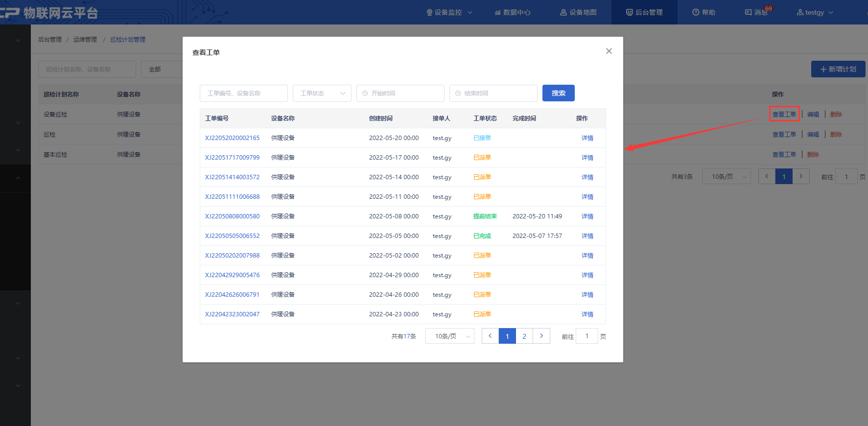Screen dimensions: 868x426
Task: Click 编辑 in the 巡检 row
Action: click(813, 134)
